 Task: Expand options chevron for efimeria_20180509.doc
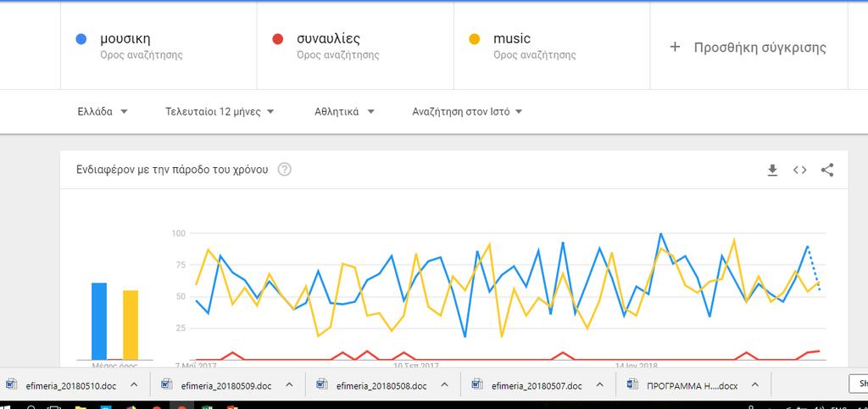[288, 384]
